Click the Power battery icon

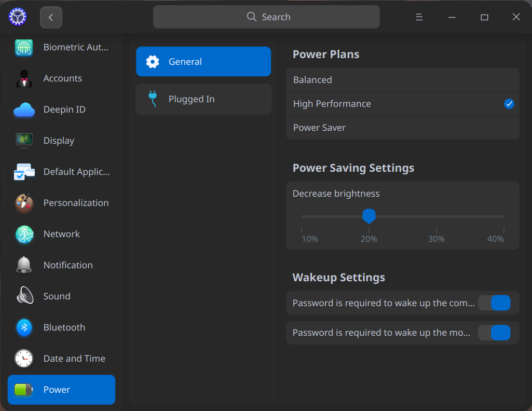point(23,390)
